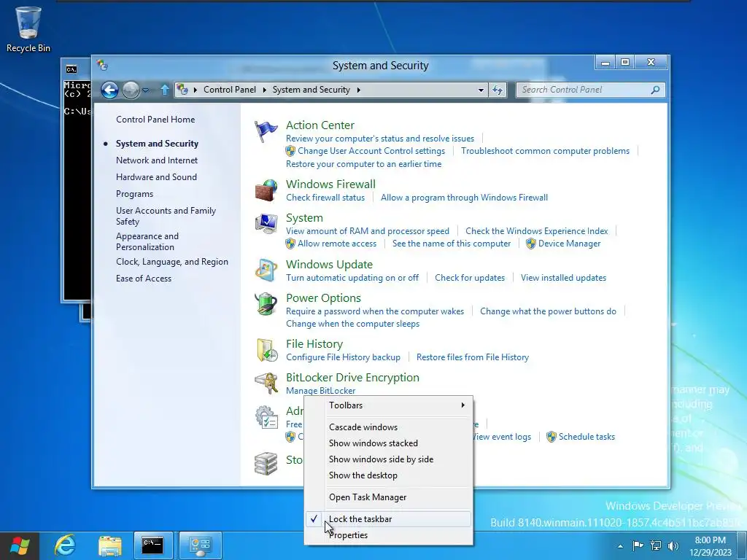747x560 pixels.
Task: Click the Control Panel taskbar button
Action: 200,545
